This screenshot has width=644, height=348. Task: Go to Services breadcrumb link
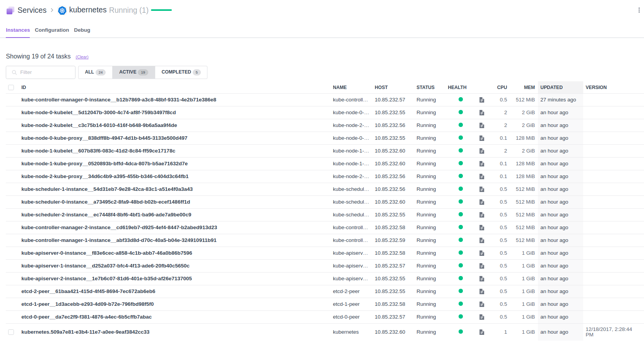click(x=32, y=10)
